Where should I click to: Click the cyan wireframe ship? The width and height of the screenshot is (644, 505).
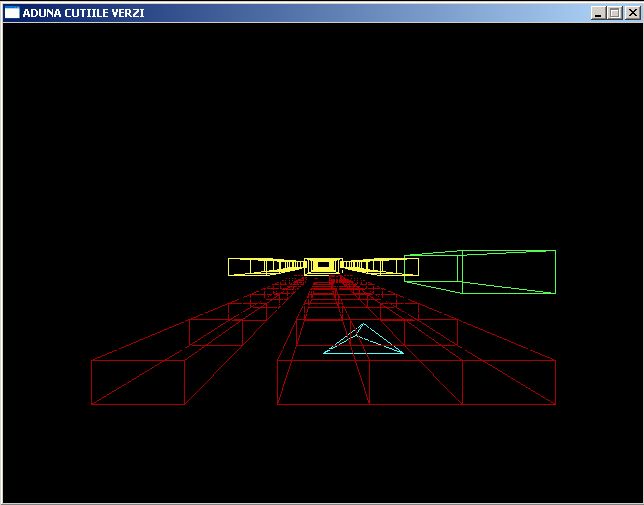click(363, 339)
